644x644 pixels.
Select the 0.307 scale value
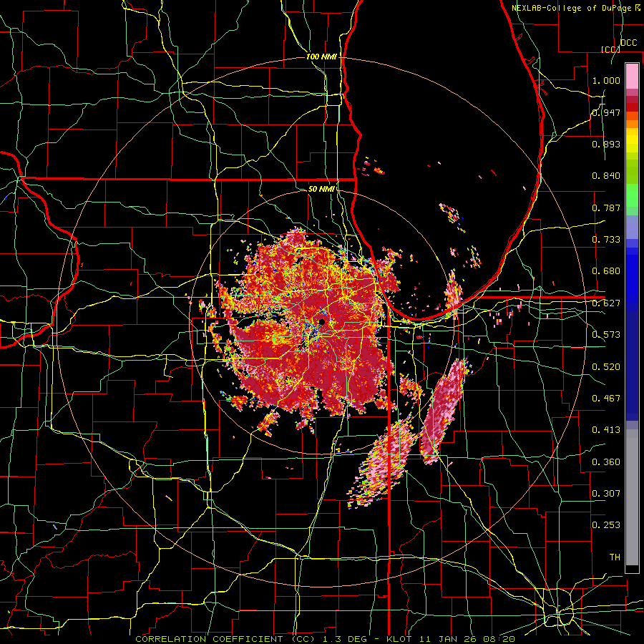click(606, 494)
